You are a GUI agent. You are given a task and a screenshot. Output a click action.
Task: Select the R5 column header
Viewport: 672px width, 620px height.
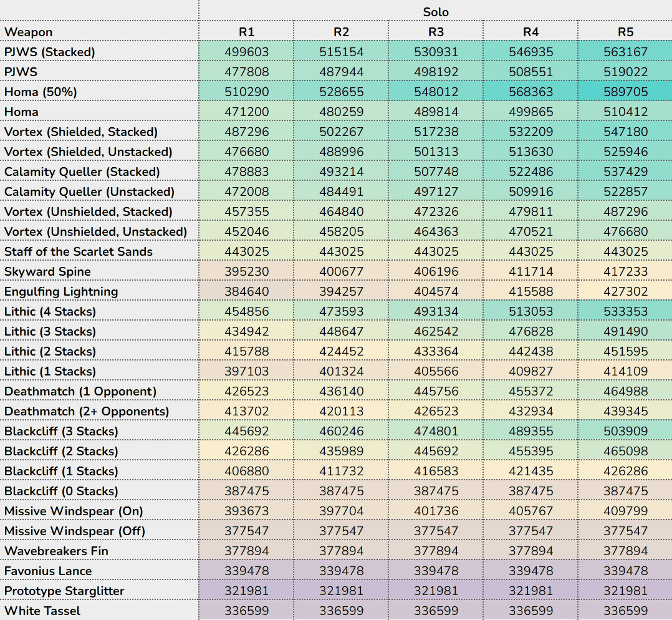(625, 32)
